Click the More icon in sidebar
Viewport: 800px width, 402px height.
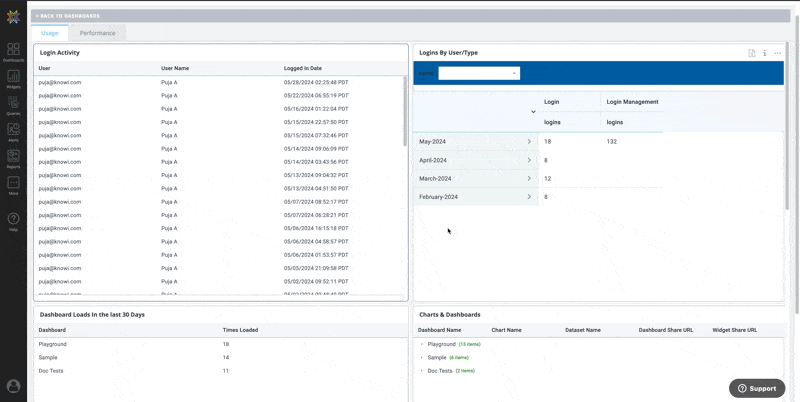coord(13,185)
